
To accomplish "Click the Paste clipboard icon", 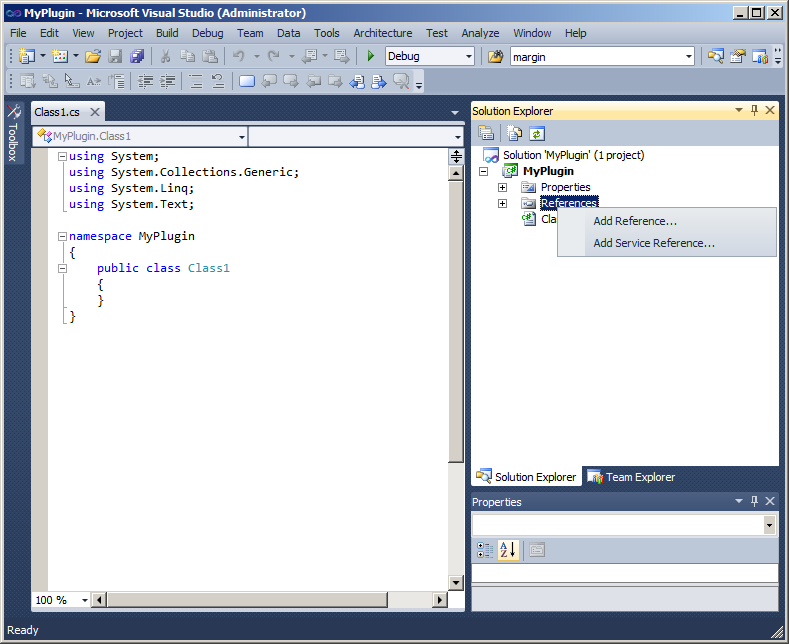I will pos(210,56).
